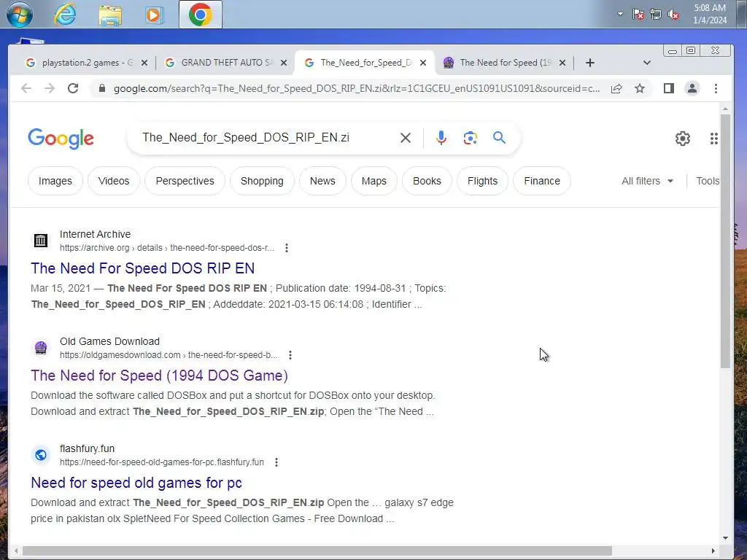747x560 pixels.
Task: Close the playstation.2 games tab
Action: (x=144, y=63)
